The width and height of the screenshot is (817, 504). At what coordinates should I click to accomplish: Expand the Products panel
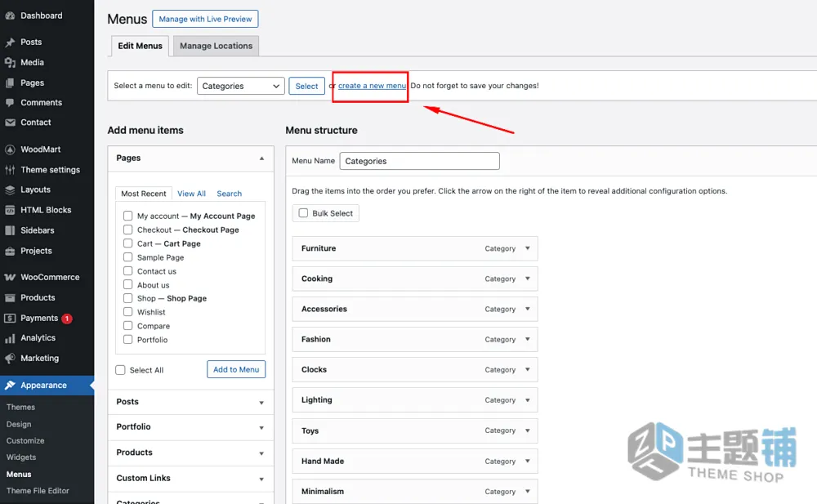(261, 453)
